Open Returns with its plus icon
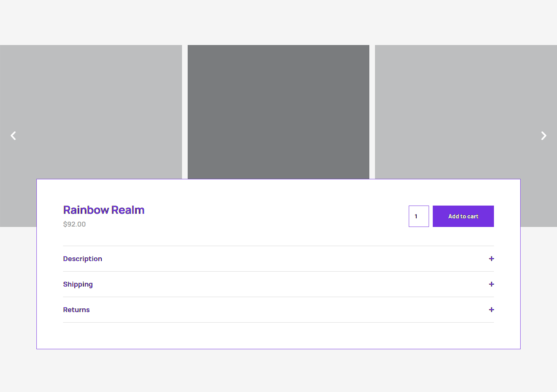The width and height of the screenshot is (557, 392). (x=491, y=310)
